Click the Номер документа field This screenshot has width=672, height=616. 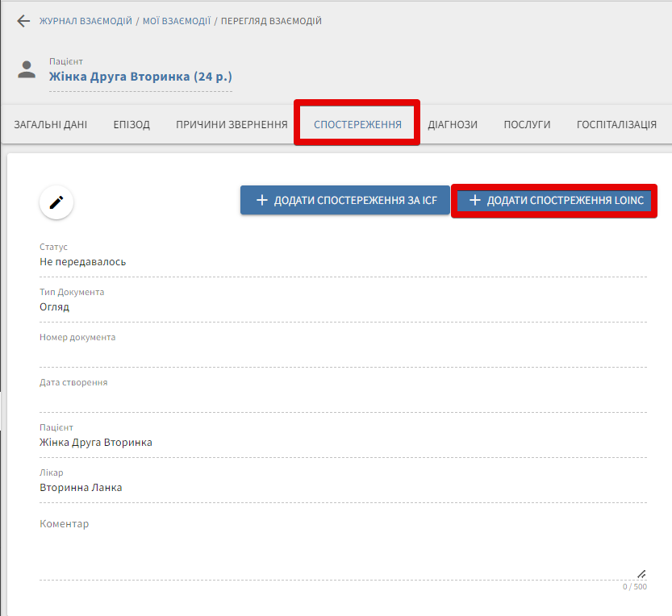[343, 354]
